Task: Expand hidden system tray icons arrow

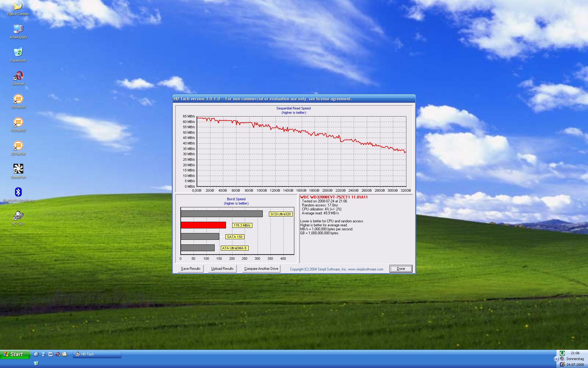Action: coord(556,359)
